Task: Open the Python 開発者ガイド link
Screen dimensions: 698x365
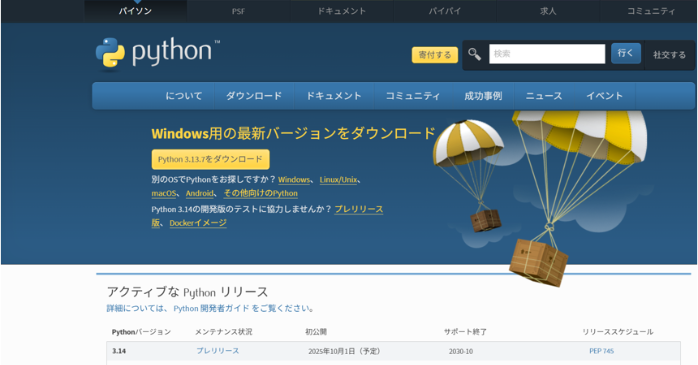Action: coord(211,308)
